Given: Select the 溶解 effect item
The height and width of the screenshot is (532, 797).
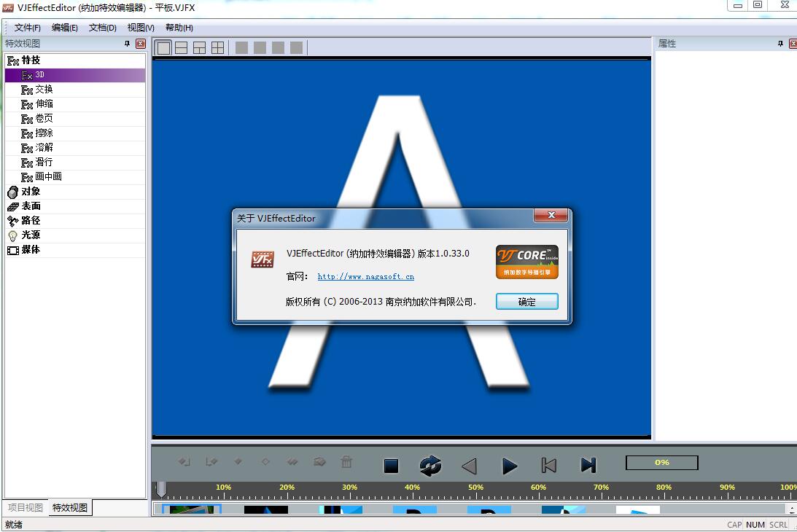Looking at the screenshot, I should (75, 148).
